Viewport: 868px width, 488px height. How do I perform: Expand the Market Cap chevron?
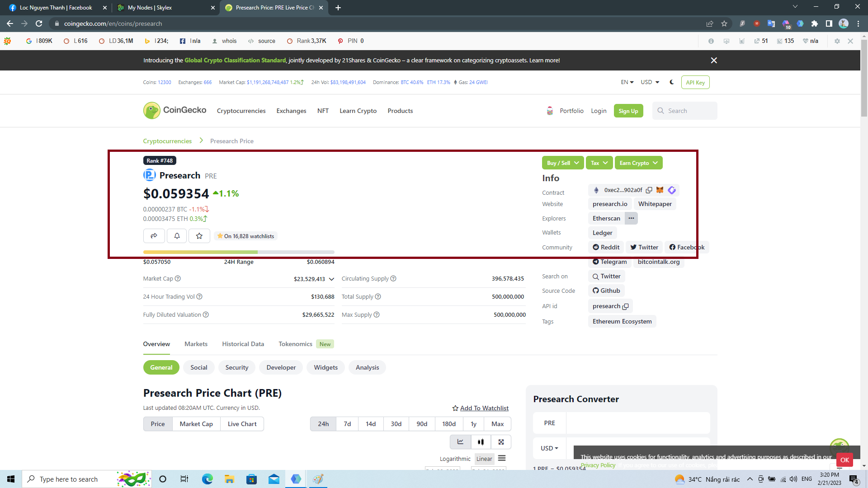click(x=331, y=279)
